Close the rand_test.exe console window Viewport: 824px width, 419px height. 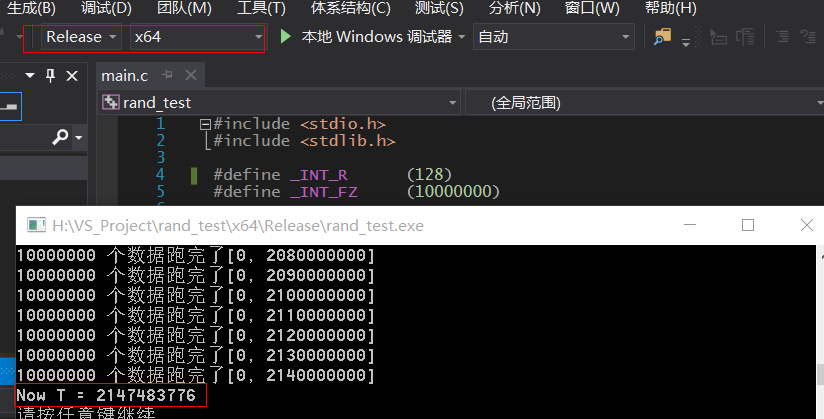click(x=807, y=225)
